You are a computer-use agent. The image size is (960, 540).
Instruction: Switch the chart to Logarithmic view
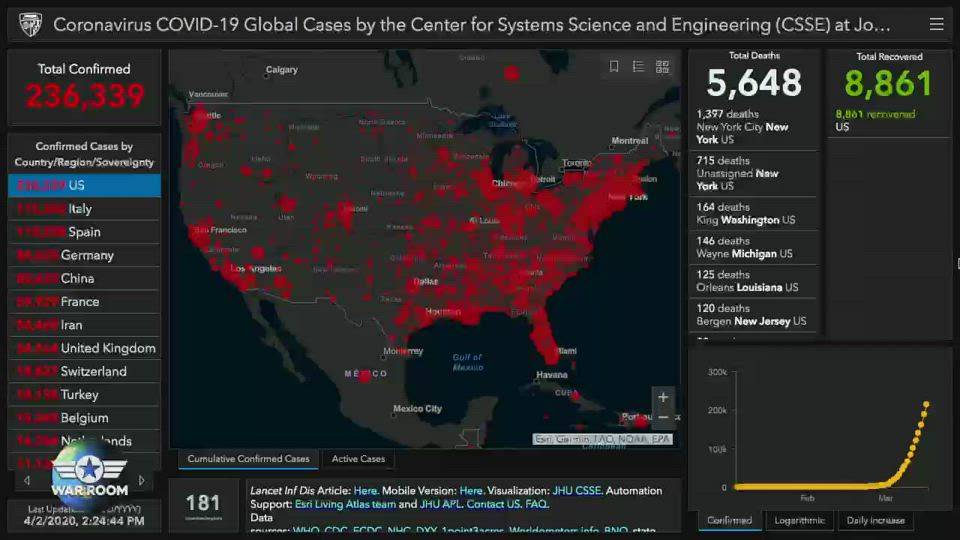[800, 520]
